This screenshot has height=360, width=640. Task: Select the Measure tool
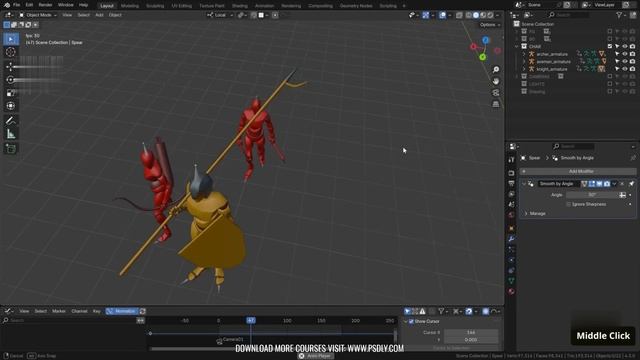(11, 134)
